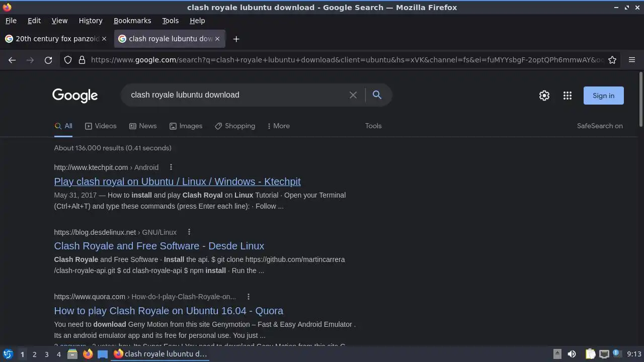
Task: Open the Edit menu
Action: (34, 21)
